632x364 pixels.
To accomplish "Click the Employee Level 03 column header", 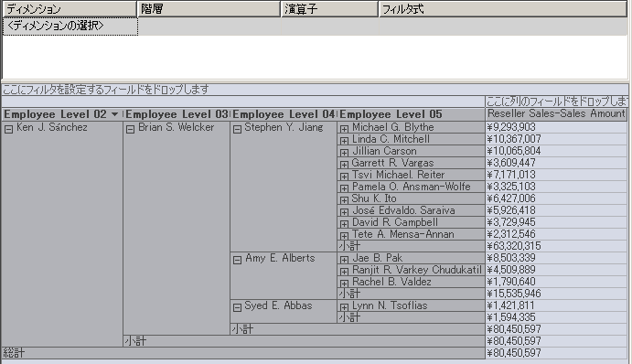I will [177, 114].
